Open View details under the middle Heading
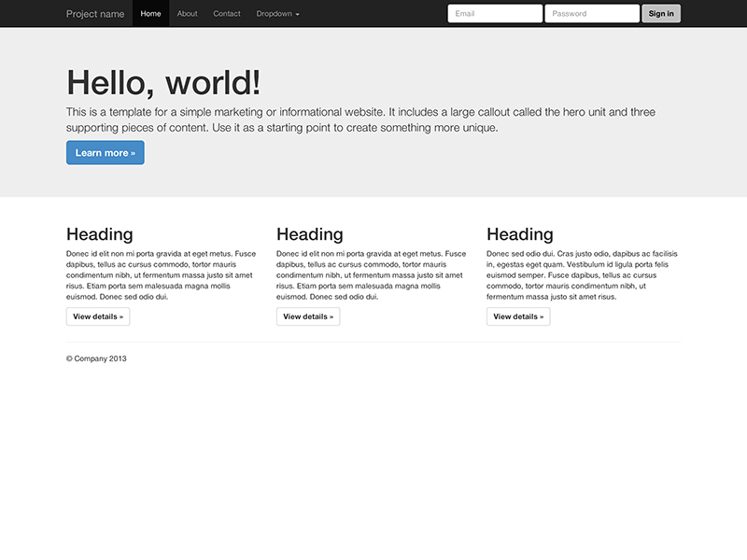747x560 pixels. pos(308,316)
